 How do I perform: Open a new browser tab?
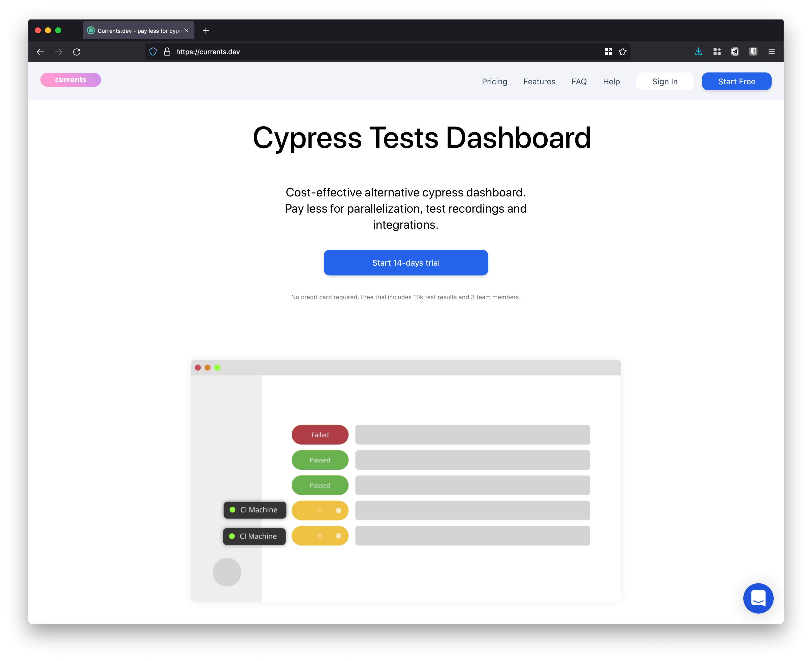click(206, 31)
